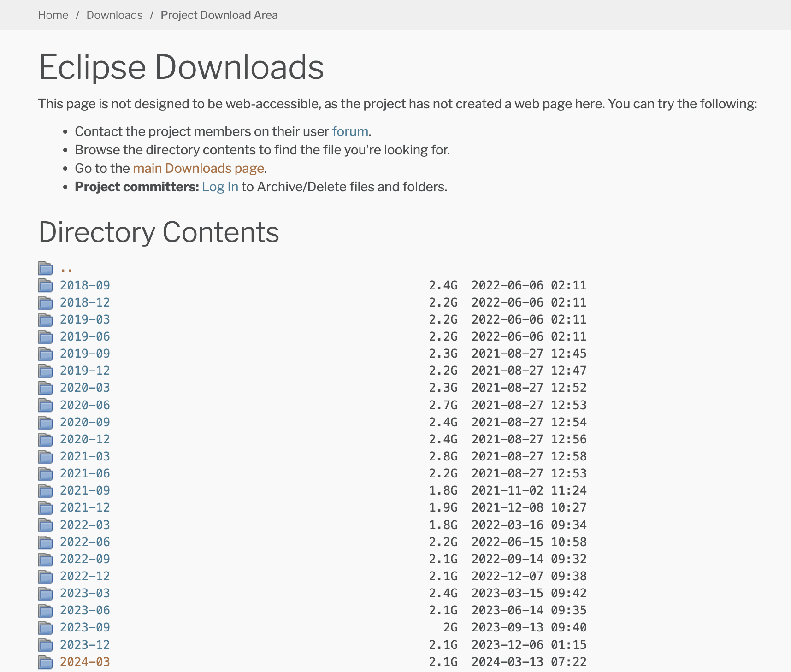Open the 2018-12 directory link

pyautogui.click(x=85, y=302)
